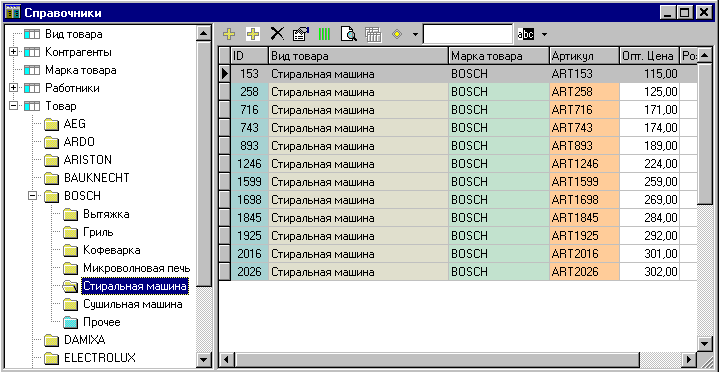Viewport: 719px width, 372px height.
Task: Expand the Контрагенты tree node
Action: (x=13, y=52)
